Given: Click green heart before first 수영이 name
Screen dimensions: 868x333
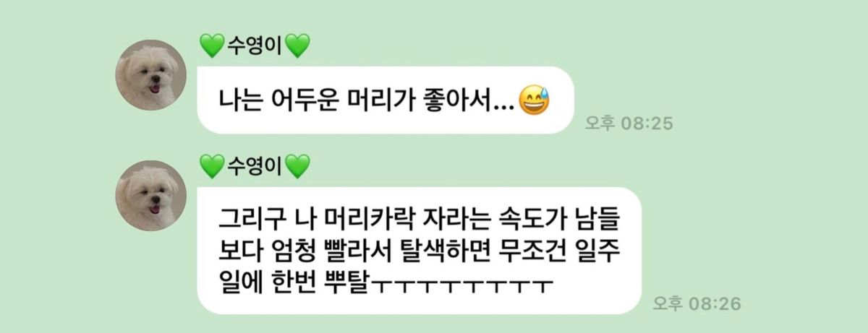Looking at the screenshot, I should (212, 48).
